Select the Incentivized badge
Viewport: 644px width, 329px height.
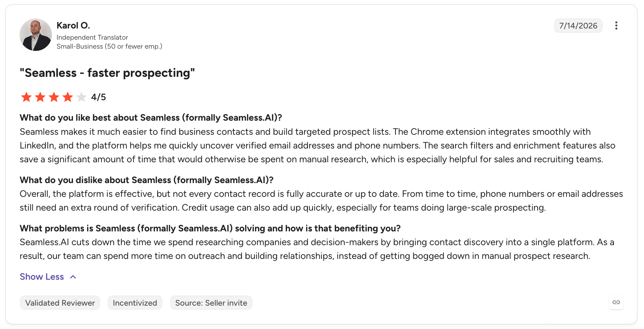[x=135, y=303]
